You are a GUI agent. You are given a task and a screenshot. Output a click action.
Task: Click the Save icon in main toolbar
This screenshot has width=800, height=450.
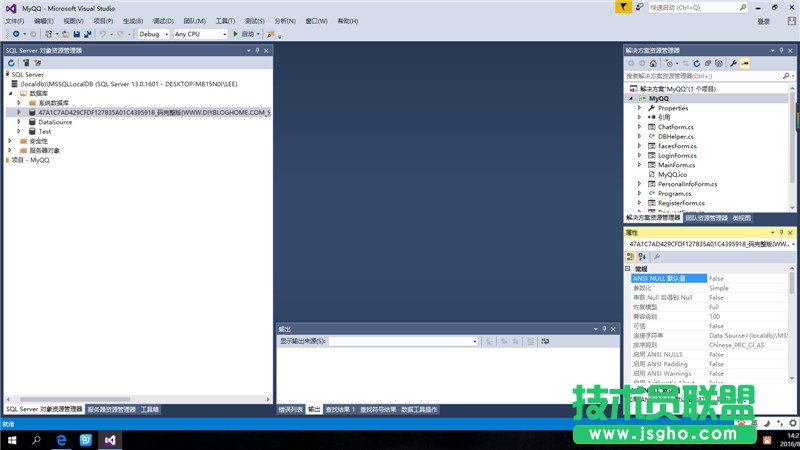(x=77, y=34)
